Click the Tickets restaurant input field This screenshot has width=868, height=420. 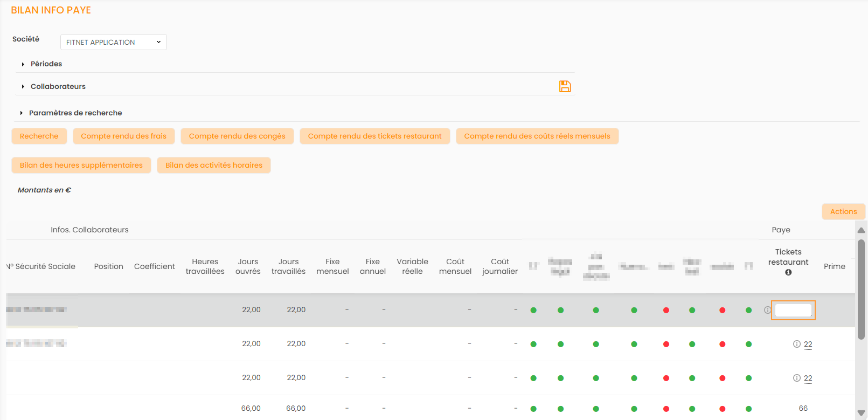pos(793,310)
